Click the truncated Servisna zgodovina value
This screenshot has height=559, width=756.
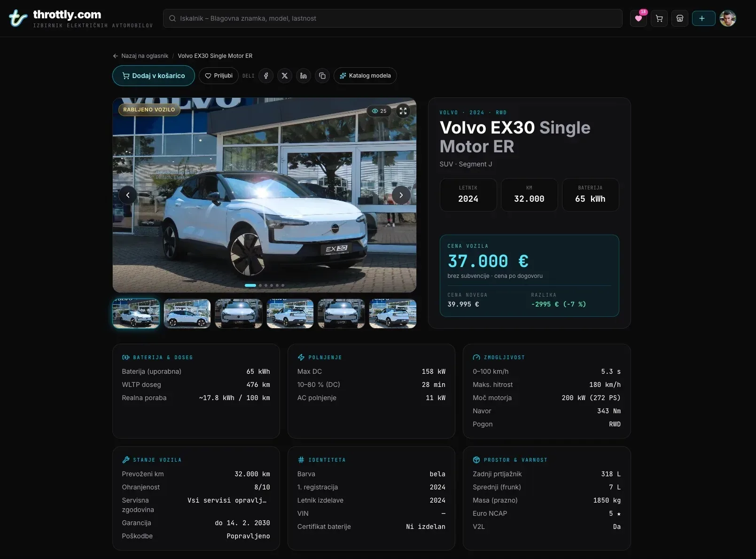pos(227,500)
